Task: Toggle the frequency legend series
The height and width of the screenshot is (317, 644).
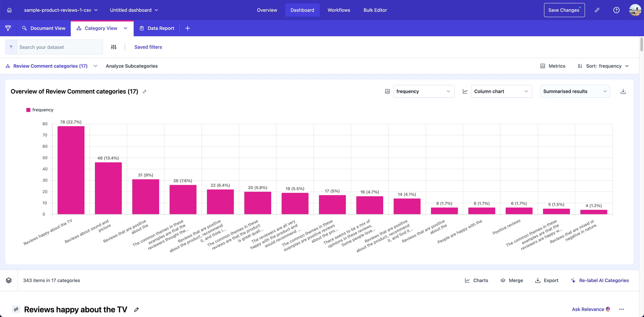Action: pyautogui.click(x=40, y=110)
